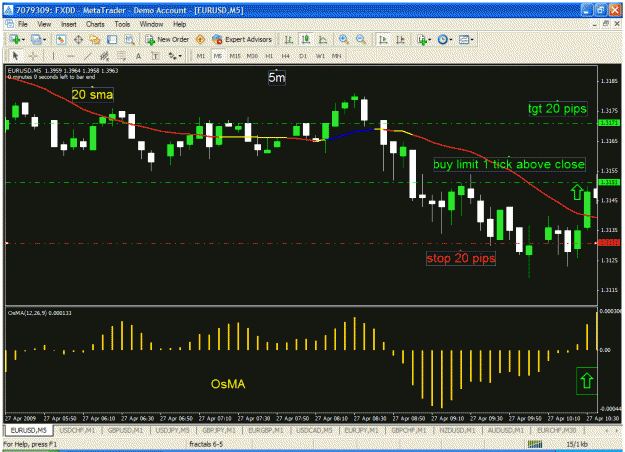Show the Data Window crosshair icon

(78, 39)
